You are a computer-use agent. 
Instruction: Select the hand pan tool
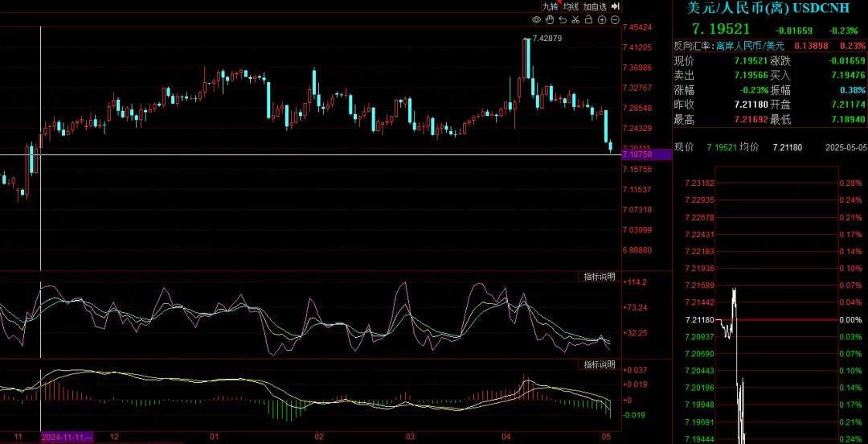pos(550,19)
